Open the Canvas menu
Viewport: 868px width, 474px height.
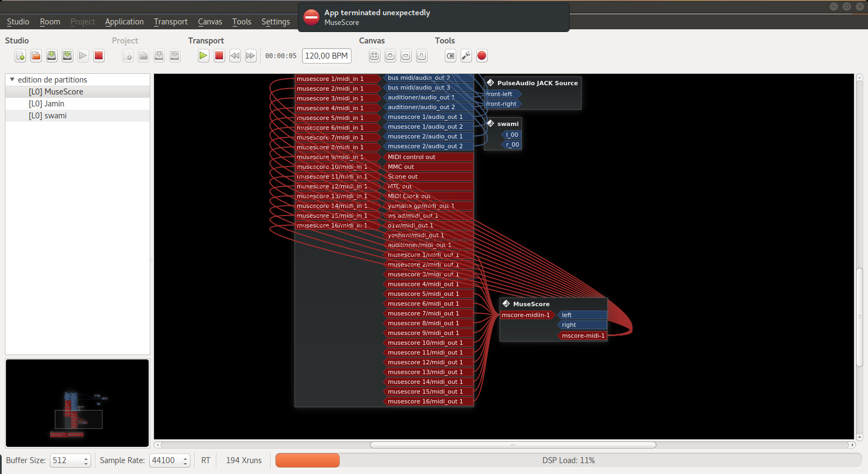pyautogui.click(x=210, y=22)
